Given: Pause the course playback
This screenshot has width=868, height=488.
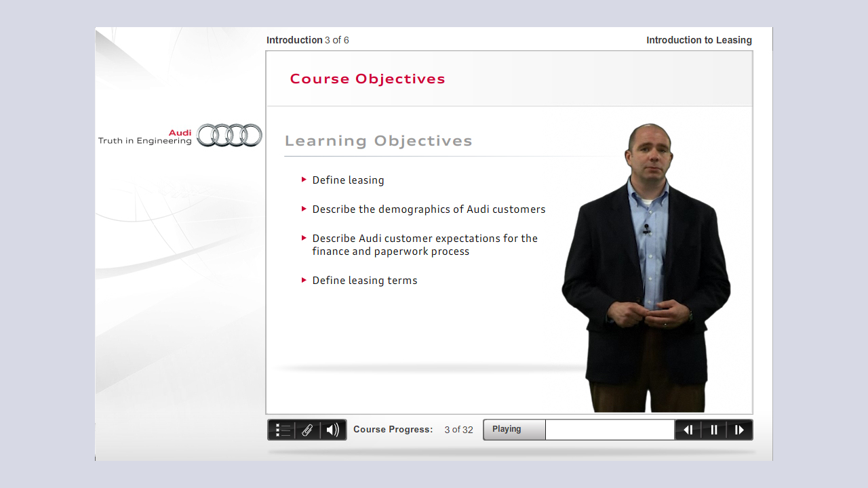Looking at the screenshot, I should tap(713, 429).
